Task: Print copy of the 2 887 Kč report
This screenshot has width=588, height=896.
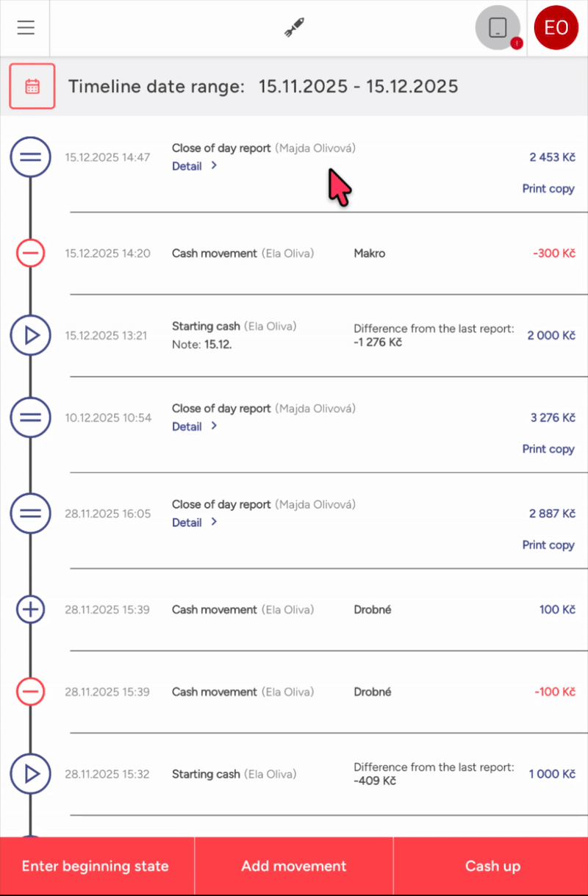Action: (548, 545)
